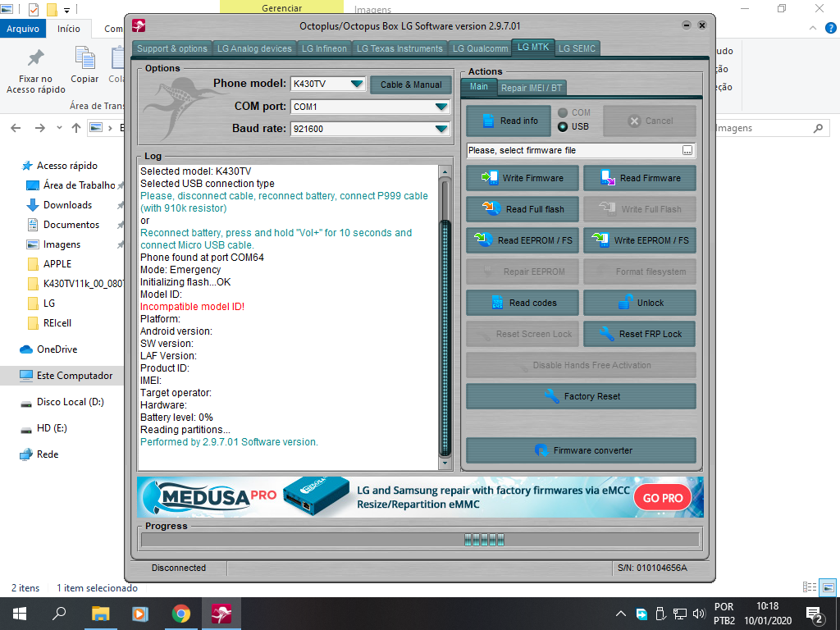Screen dimensions: 840x630
Task: Click Read Full flash button
Action: (x=523, y=209)
